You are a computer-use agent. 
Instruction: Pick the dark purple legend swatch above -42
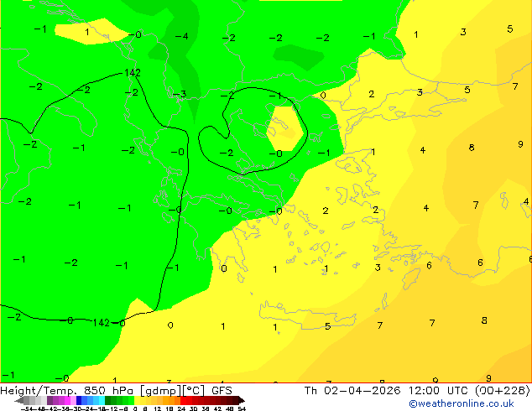(50, 400)
